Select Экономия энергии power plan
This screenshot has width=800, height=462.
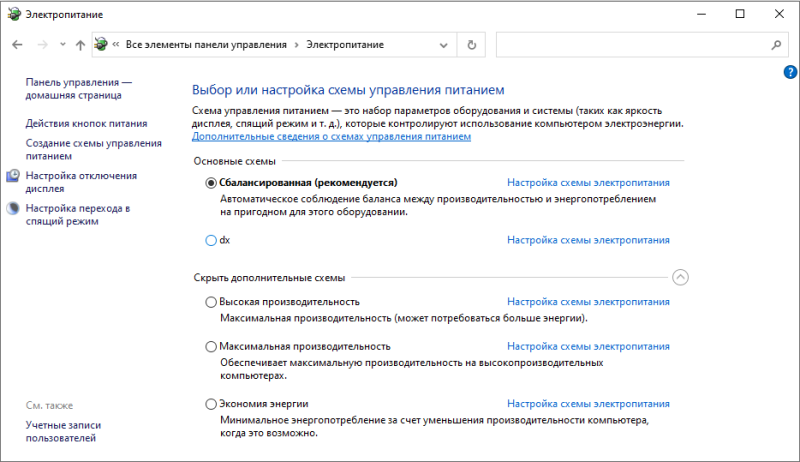click(211, 404)
